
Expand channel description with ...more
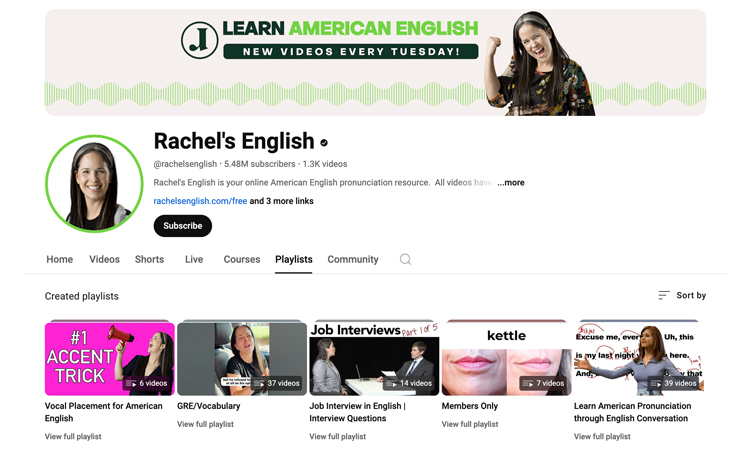[511, 183]
